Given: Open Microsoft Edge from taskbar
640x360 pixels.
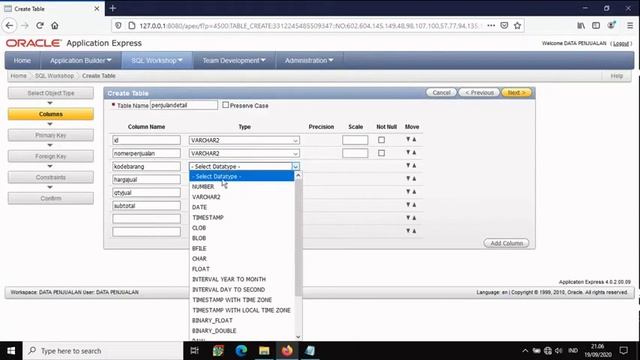Looking at the screenshot, I should coord(241,351).
